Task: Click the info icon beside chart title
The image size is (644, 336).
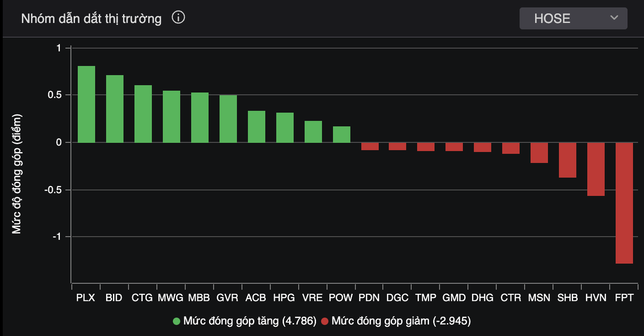Action: (178, 18)
